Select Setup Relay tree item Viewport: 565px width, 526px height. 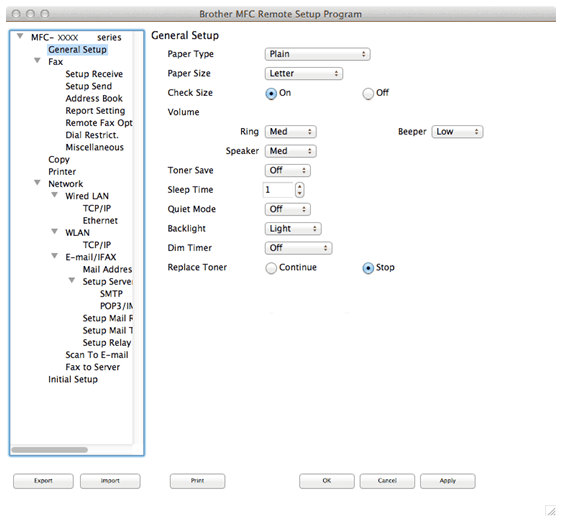[x=107, y=343]
